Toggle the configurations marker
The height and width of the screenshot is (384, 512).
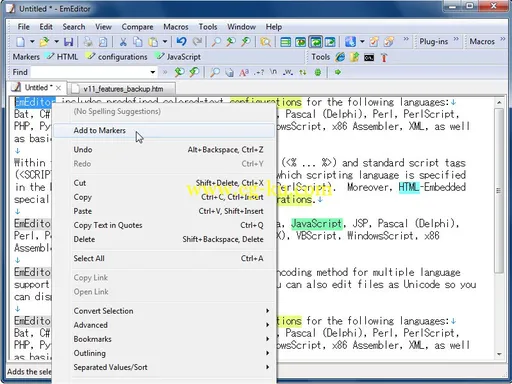click(117, 57)
